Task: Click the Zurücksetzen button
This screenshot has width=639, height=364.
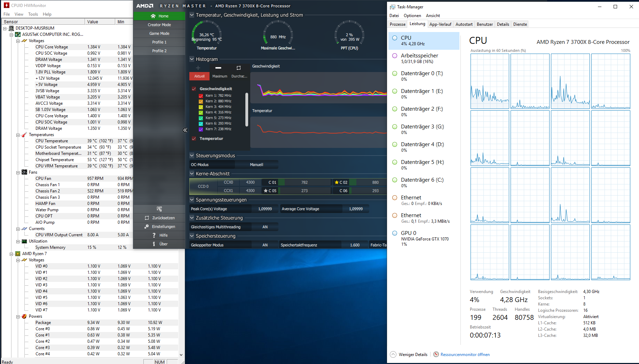Action: click(159, 218)
